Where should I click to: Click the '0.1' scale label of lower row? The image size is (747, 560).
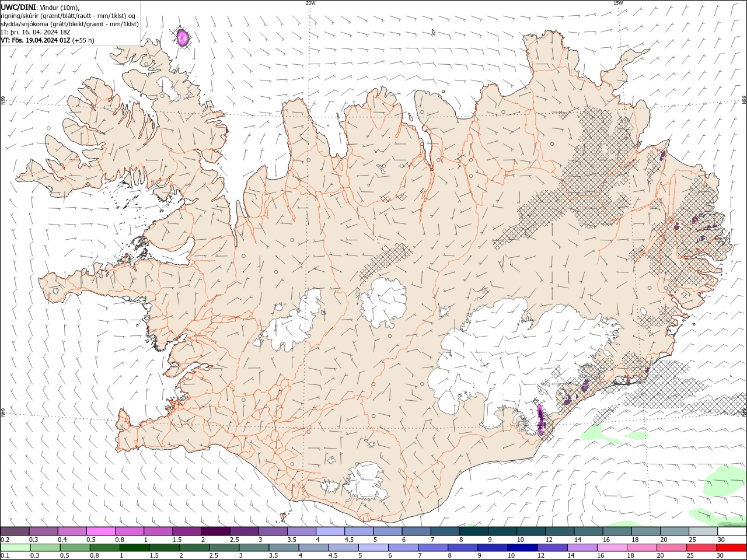pyautogui.click(x=5, y=556)
